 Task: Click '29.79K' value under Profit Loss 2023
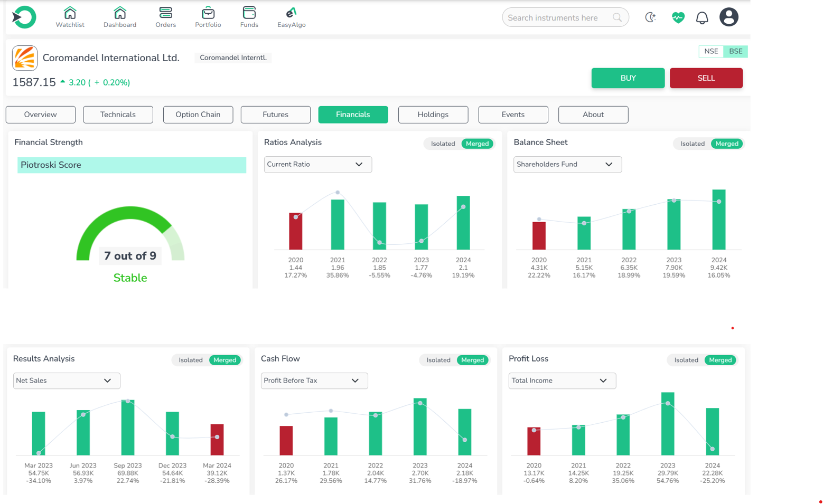pos(668,473)
